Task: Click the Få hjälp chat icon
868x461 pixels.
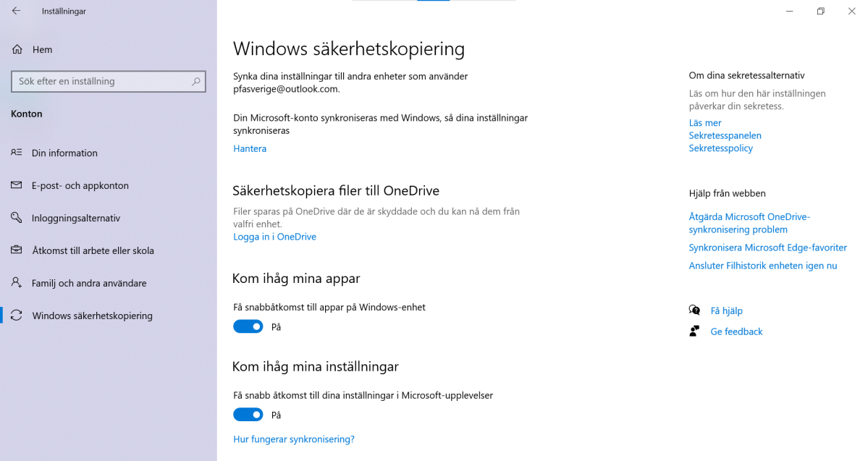Action: [694, 310]
